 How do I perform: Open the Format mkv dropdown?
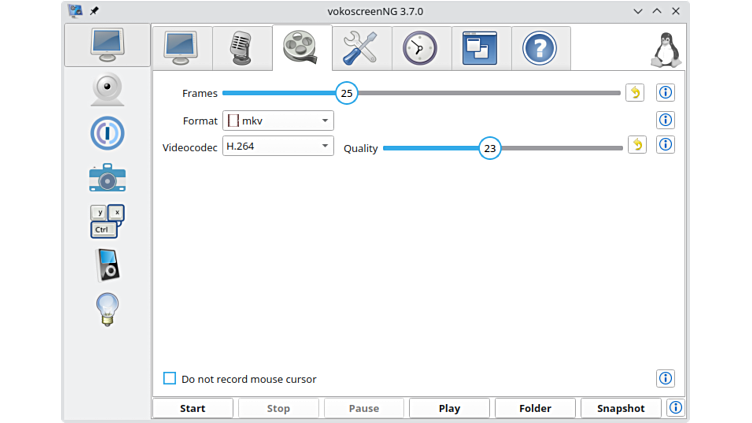278,121
